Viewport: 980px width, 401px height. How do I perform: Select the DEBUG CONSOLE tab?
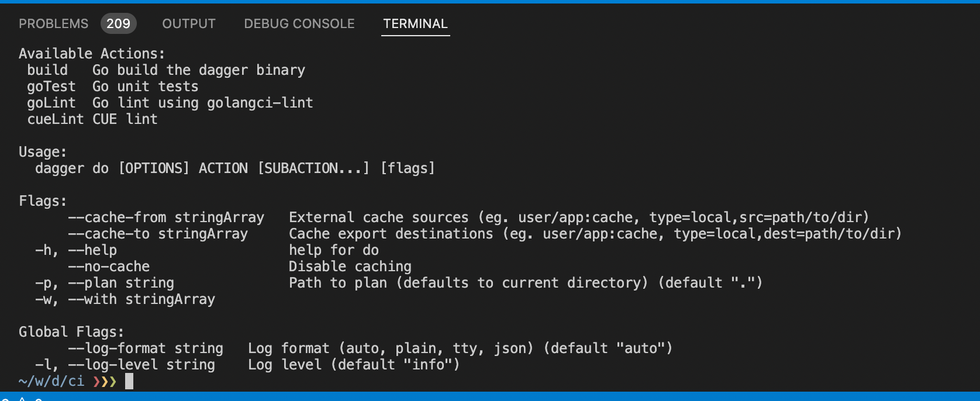click(299, 23)
